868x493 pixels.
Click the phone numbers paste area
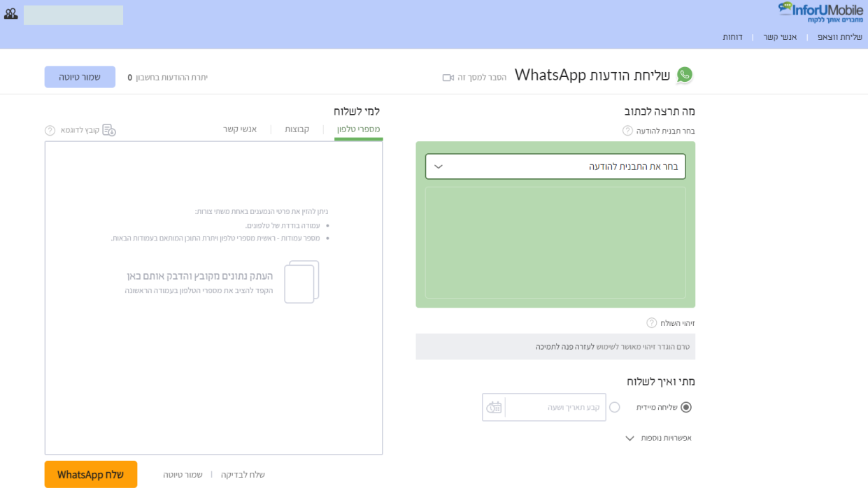pyautogui.click(x=214, y=298)
